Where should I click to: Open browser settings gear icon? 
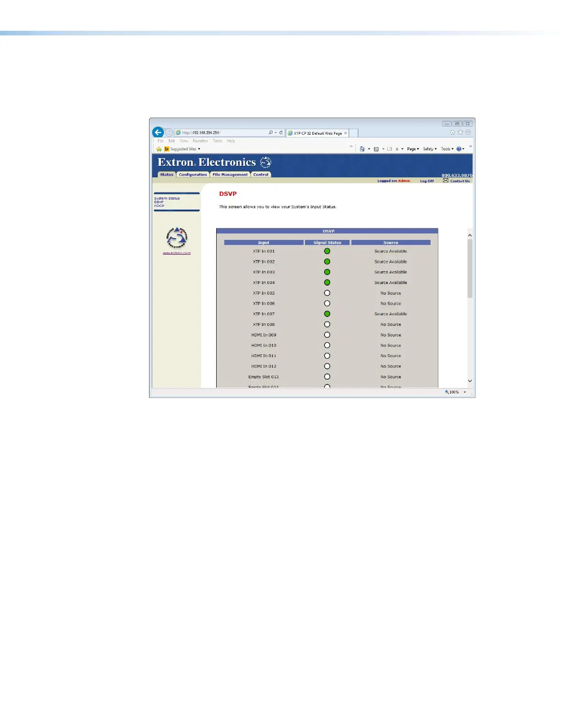tap(468, 132)
